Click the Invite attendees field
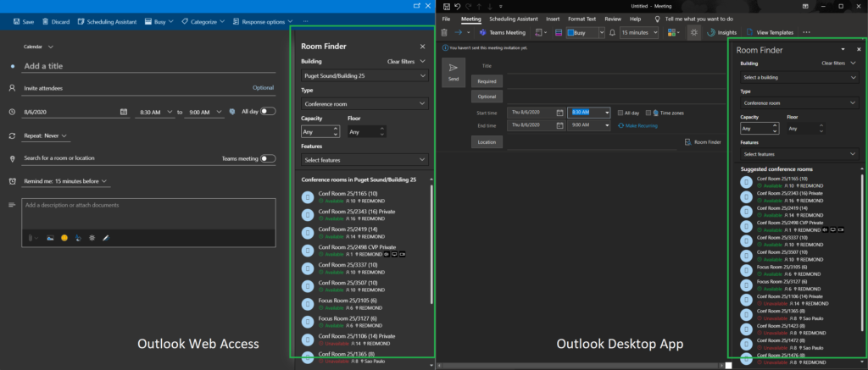Viewport: 868px width, 370px height. coord(136,88)
